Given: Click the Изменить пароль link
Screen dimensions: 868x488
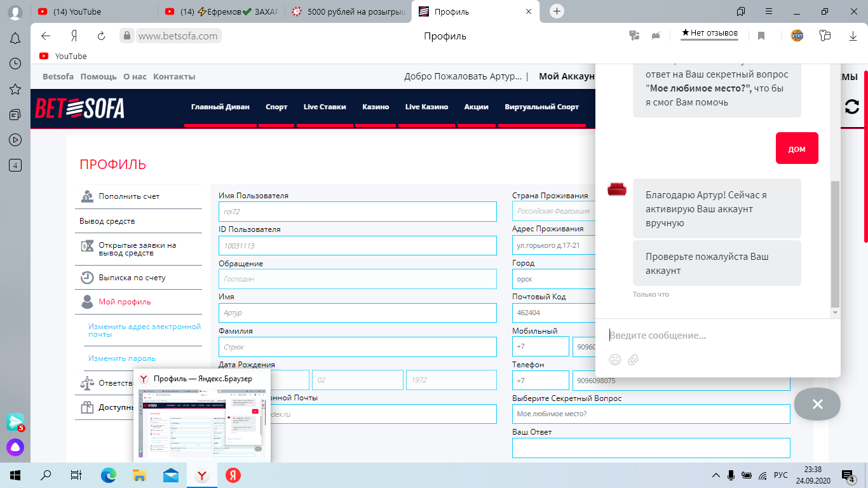Looking at the screenshot, I should 122,358.
